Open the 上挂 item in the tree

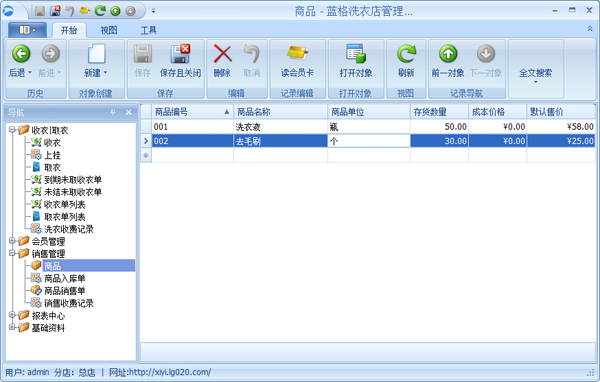(52, 155)
